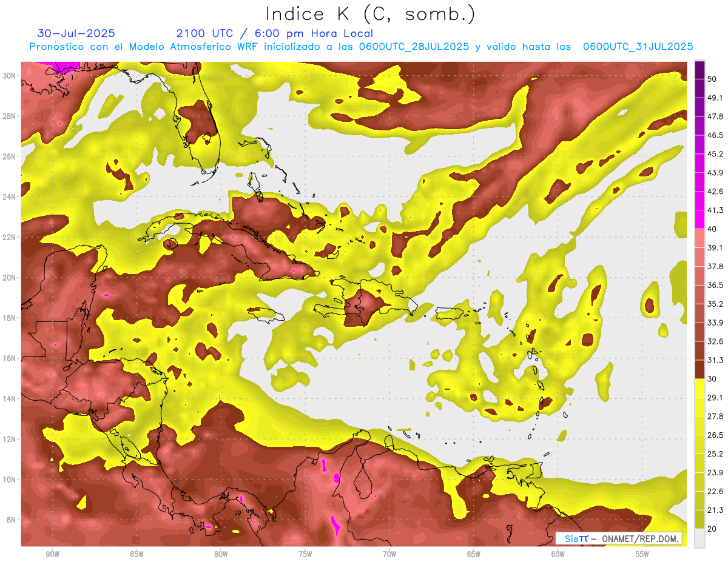The width and height of the screenshot is (728, 562).
Task: Select colorbar value "30"
Action: point(712,379)
